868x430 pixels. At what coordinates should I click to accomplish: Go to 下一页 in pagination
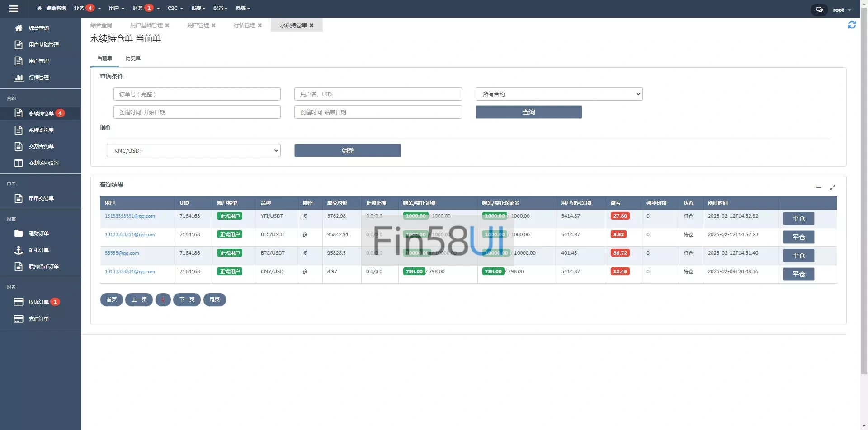[187, 299]
